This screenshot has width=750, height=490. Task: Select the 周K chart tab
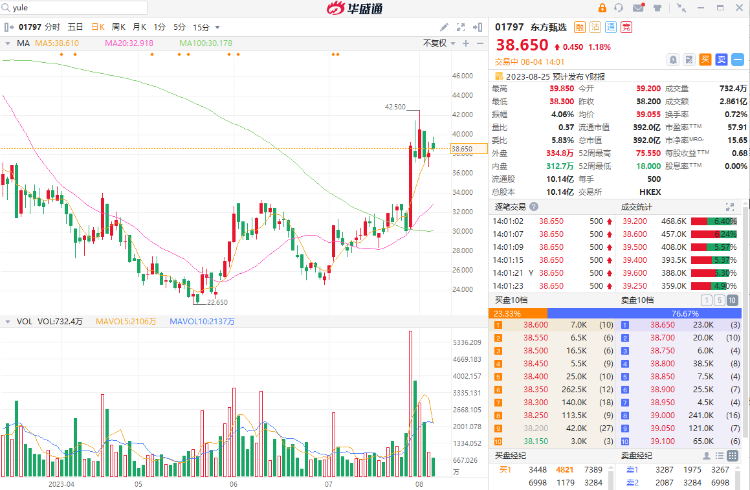(x=119, y=27)
